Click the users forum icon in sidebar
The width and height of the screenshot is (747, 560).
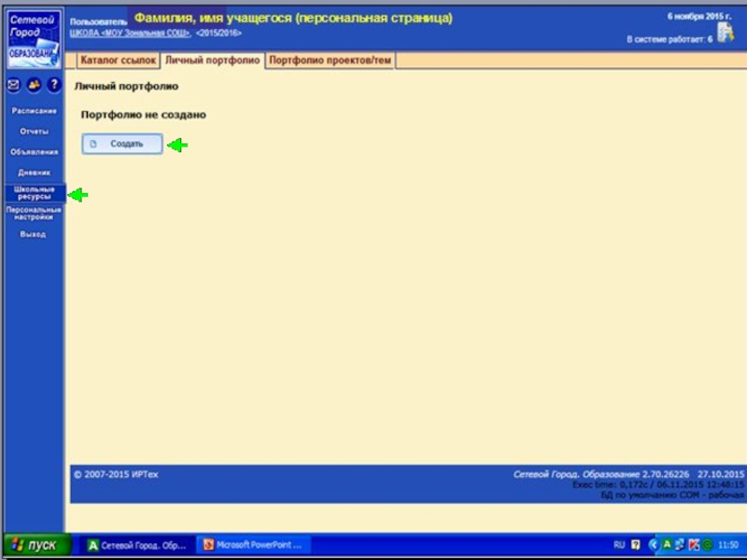pyautogui.click(x=34, y=85)
